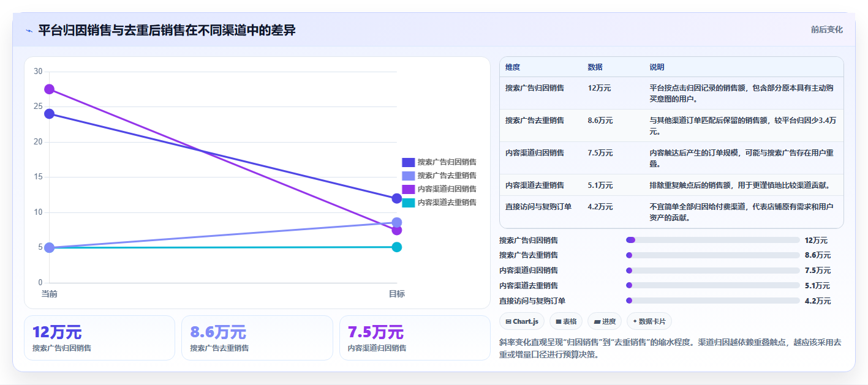This screenshot has width=868, height=385.
Task: Click the 进度 chip
Action: point(604,321)
